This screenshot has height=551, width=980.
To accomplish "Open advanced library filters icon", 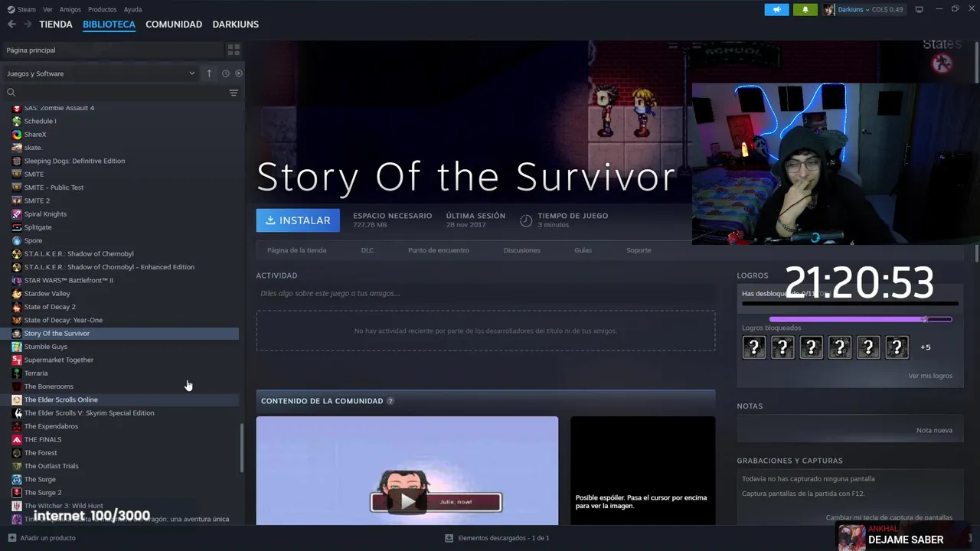I will coord(234,93).
